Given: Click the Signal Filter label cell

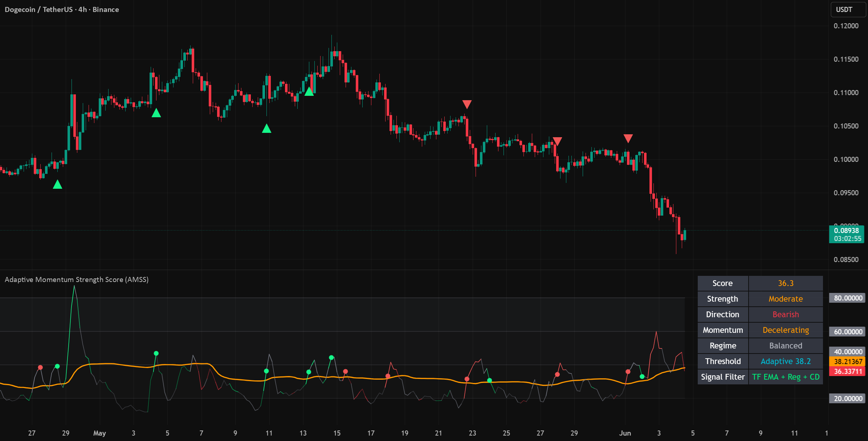Looking at the screenshot, I should tap(722, 377).
